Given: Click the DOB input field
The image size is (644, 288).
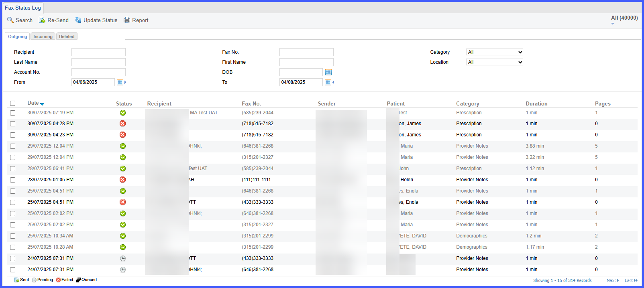Looking at the screenshot, I should point(301,72).
